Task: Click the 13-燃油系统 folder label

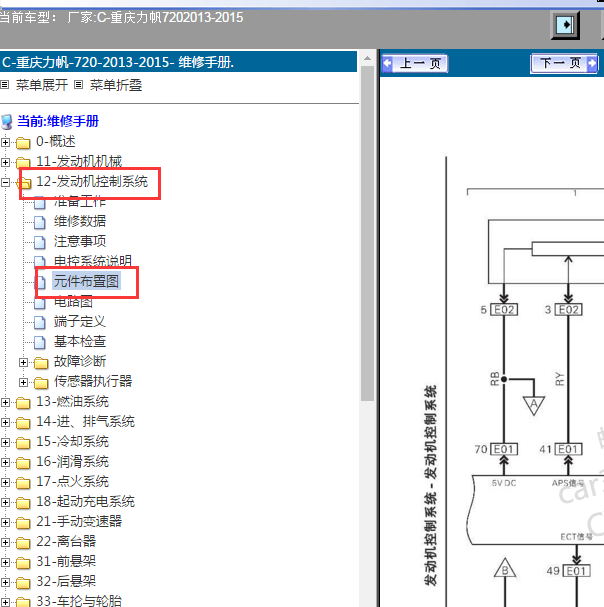Action: (x=72, y=401)
